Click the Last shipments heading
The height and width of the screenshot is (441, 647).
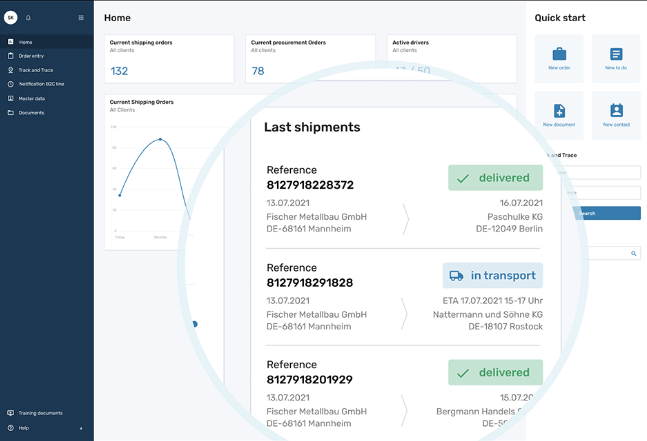coord(312,127)
